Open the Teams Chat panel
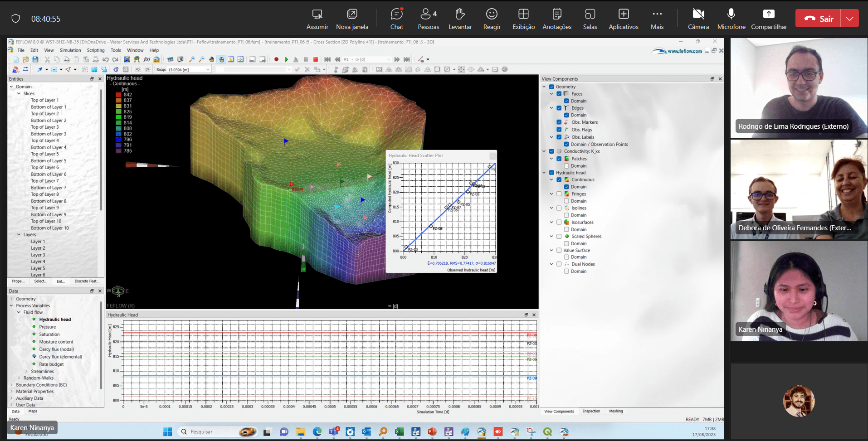This screenshot has width=868, height=441. click(x=396, y=19)
